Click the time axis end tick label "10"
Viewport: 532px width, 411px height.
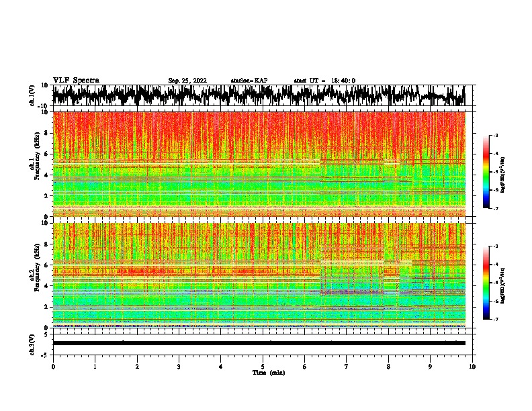click(x=472, y=367)
